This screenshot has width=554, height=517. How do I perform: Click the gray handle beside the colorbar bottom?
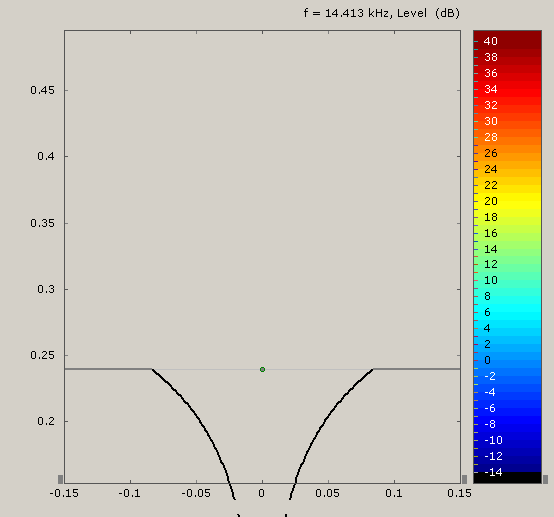546,479
